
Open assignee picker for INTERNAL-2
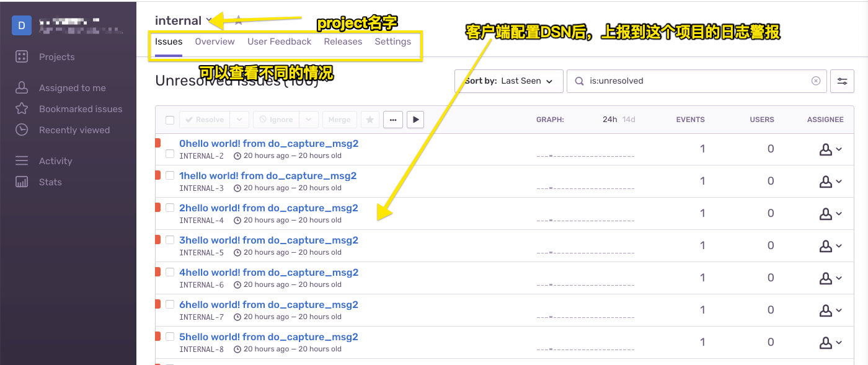(x=831, y=149)
